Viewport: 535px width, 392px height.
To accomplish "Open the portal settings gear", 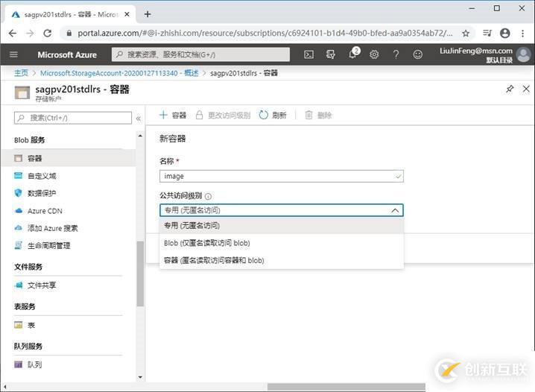I will pyautogui.click(x=374, y=54).
